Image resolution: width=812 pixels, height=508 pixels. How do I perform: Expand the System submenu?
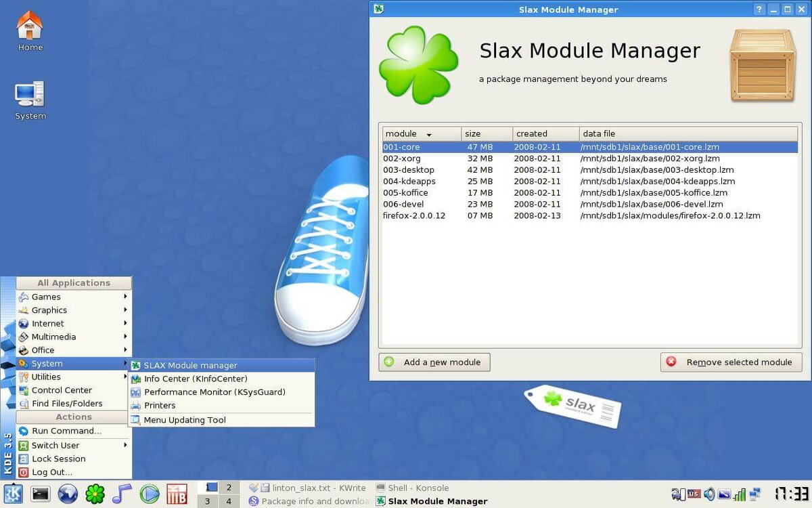pyautogui.click(x=73, y=364)
